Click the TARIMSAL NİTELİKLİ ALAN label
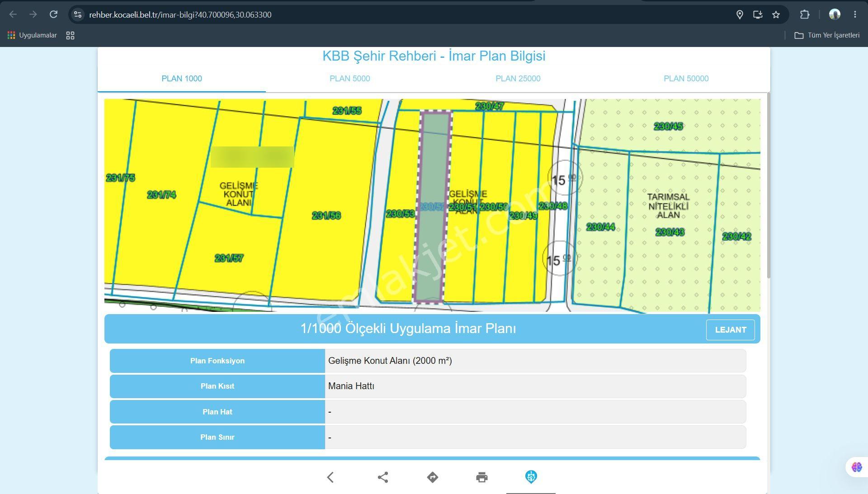Screen dimensions: 868x494 (x=668, y=206)
